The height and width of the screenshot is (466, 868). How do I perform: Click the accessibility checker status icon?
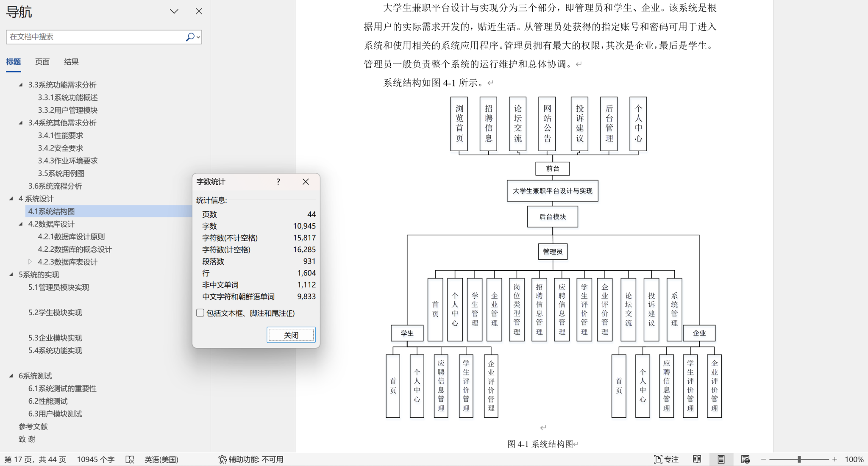222,459
